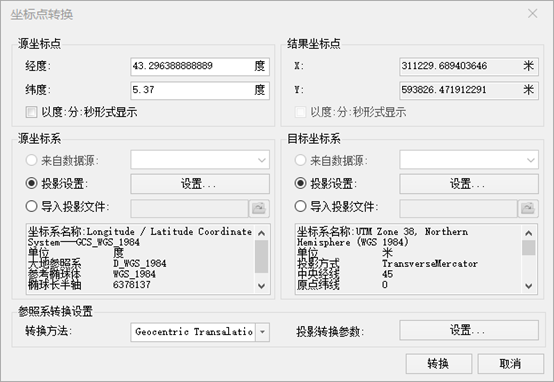Select result X coordinate value field
This screenshot has width=554, height=382.
pyautogui.click(x=468, y=66)
